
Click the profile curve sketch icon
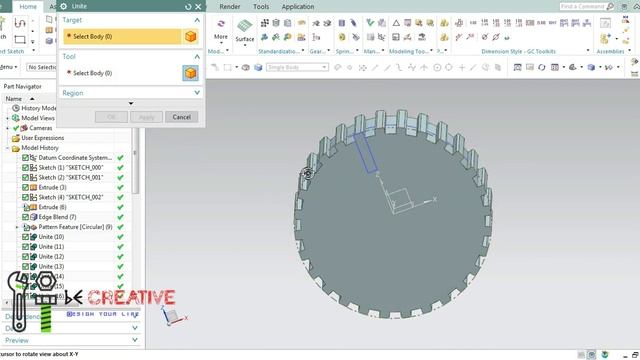coord(20,22)
